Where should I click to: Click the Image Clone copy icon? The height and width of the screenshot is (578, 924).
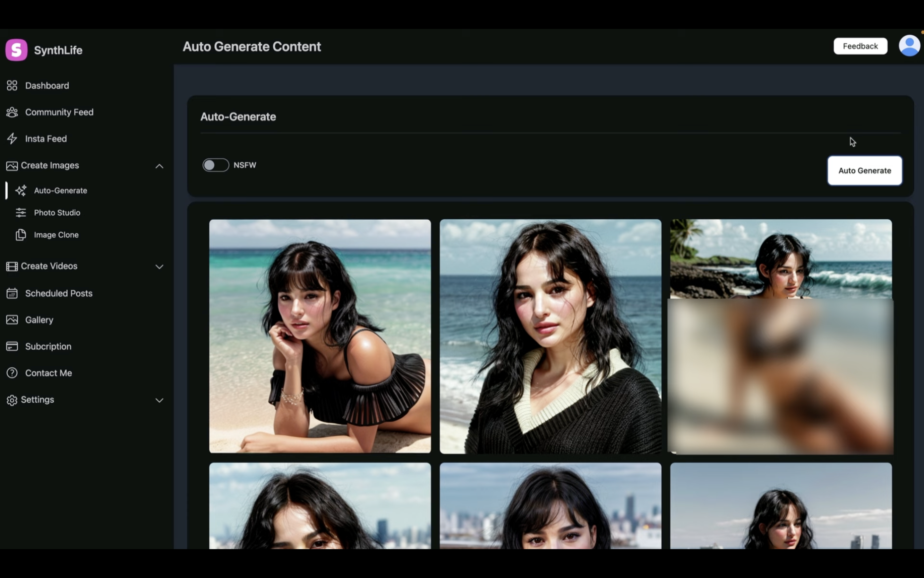(x=21, y=235)
